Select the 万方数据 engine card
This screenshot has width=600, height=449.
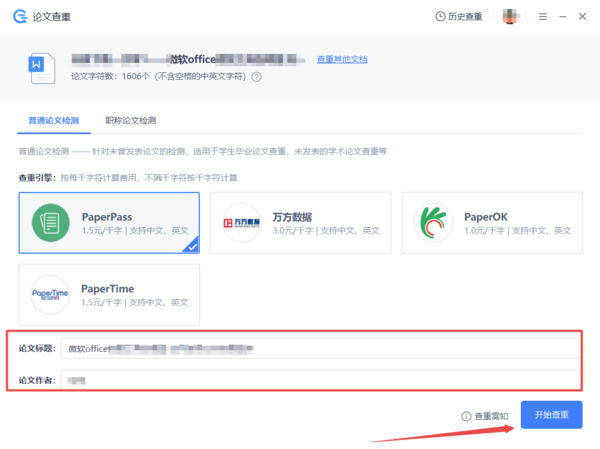[300, 223]
